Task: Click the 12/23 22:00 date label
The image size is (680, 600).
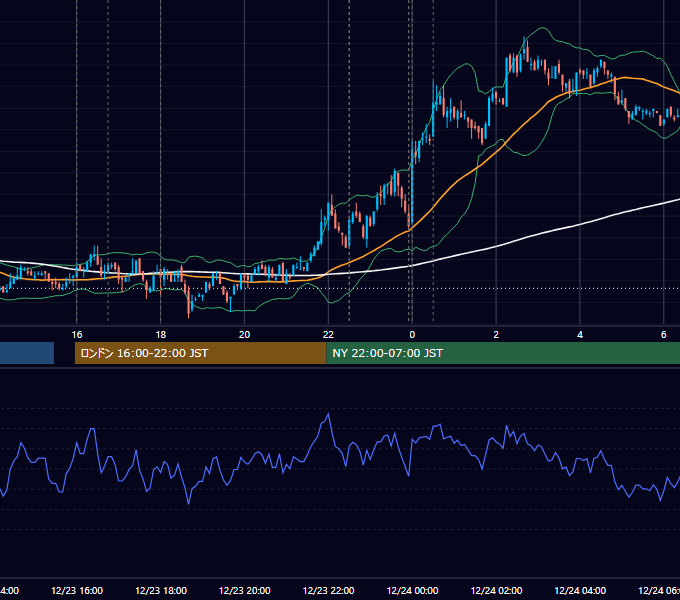Action: click(328, 590)
